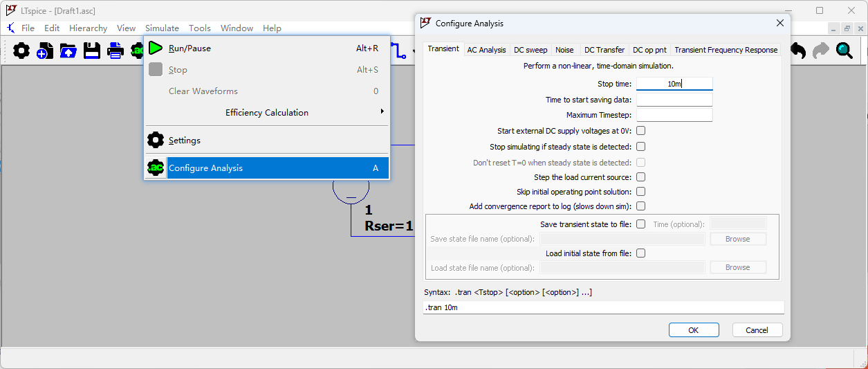The width and height of the screenshot is (868, 369).
Task: Switch to the Transient tab
Action: click(443, 48)
